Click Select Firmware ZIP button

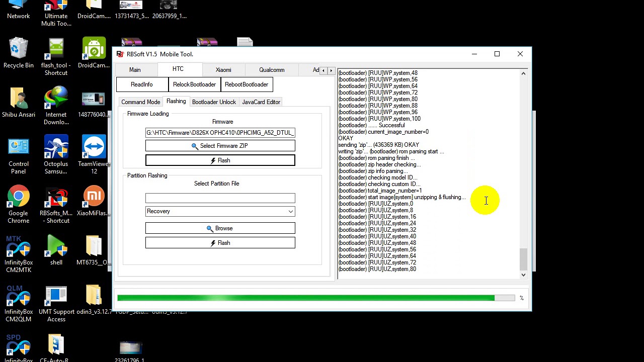(220, 146)
